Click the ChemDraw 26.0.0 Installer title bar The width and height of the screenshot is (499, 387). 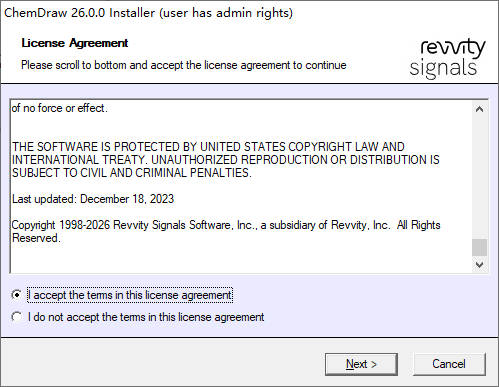pos(148,13)
